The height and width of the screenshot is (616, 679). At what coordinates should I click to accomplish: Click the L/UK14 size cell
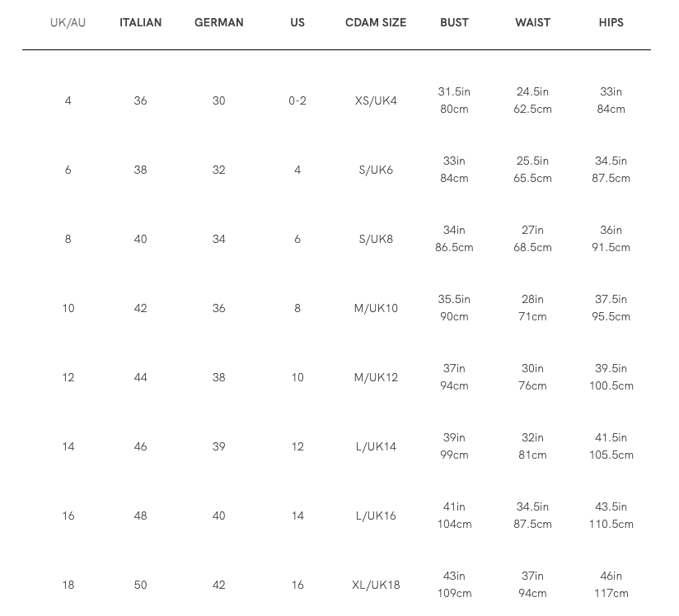[376, 447]
